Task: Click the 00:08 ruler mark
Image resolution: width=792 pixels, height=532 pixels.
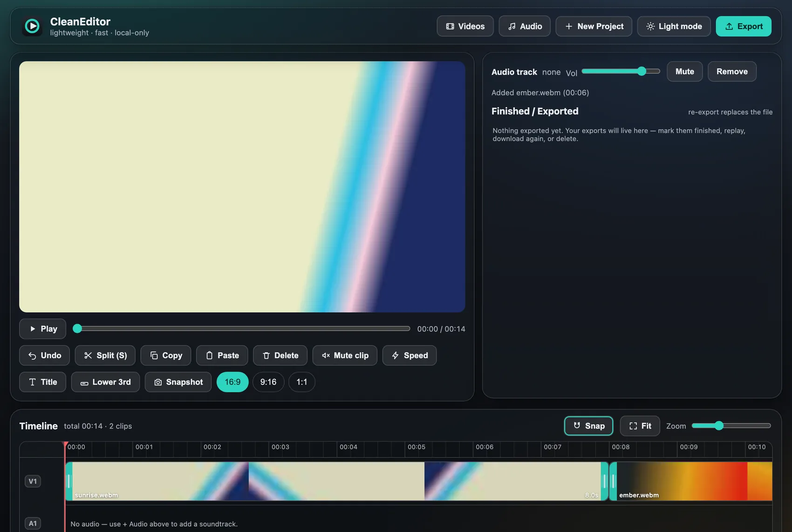Action: click(x=621, y=447)
